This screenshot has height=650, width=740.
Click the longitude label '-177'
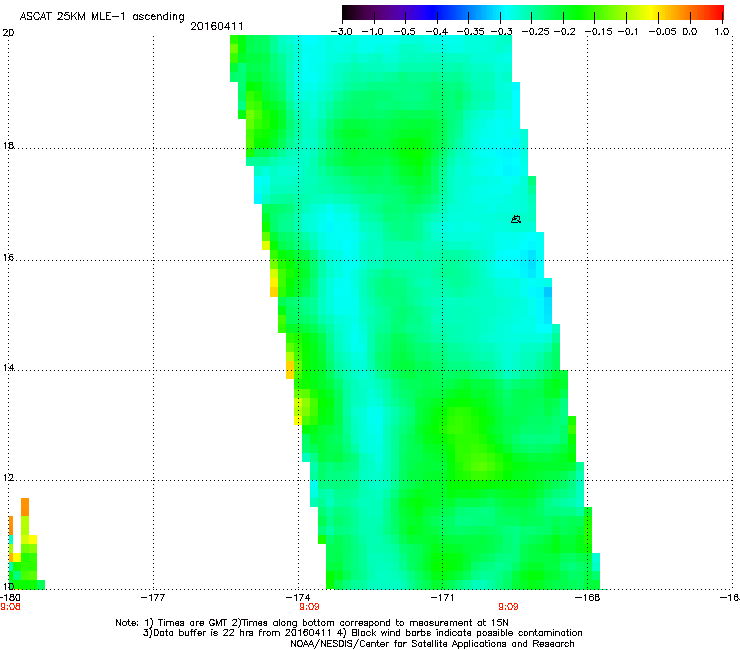[153, 598]
